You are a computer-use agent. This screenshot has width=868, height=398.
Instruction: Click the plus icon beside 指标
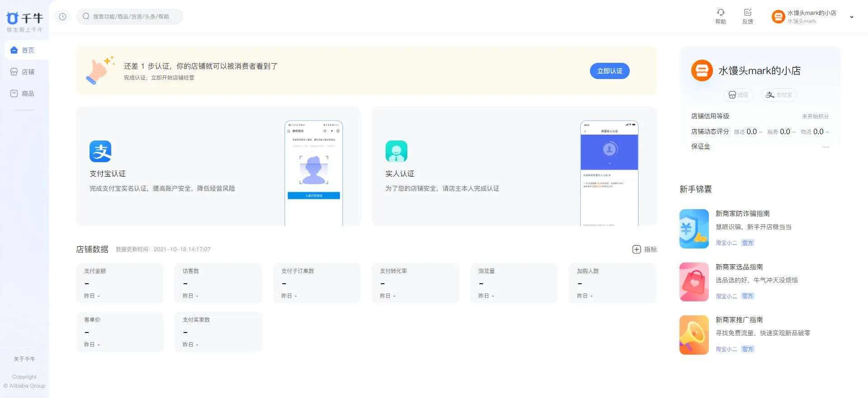click(x=637, y=249)
